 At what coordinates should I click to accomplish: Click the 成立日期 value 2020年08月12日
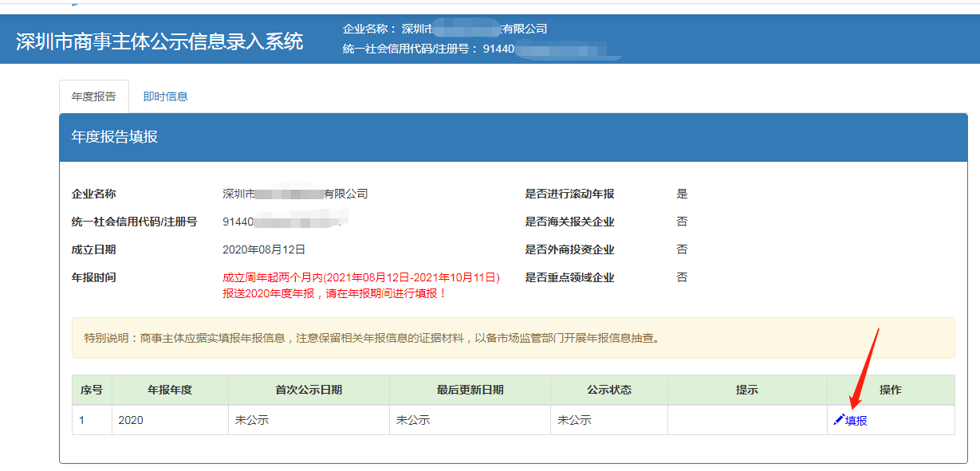point(264,249)
